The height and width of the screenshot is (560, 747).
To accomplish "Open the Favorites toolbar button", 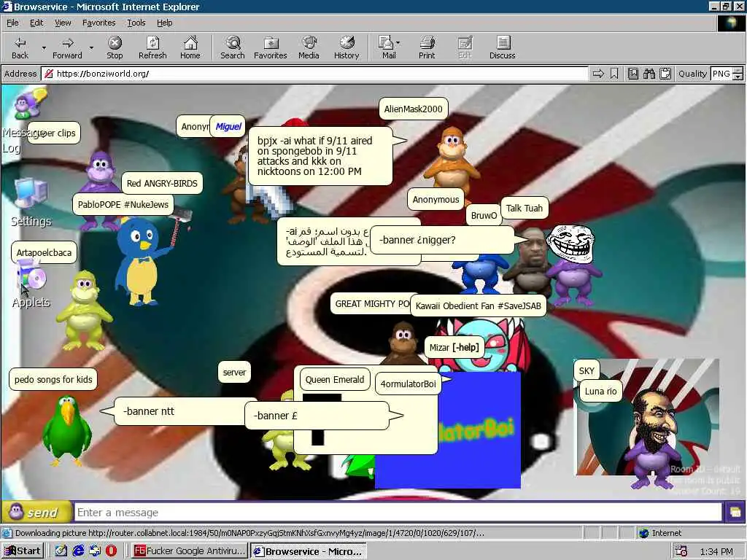I will (x=271, y=47).
